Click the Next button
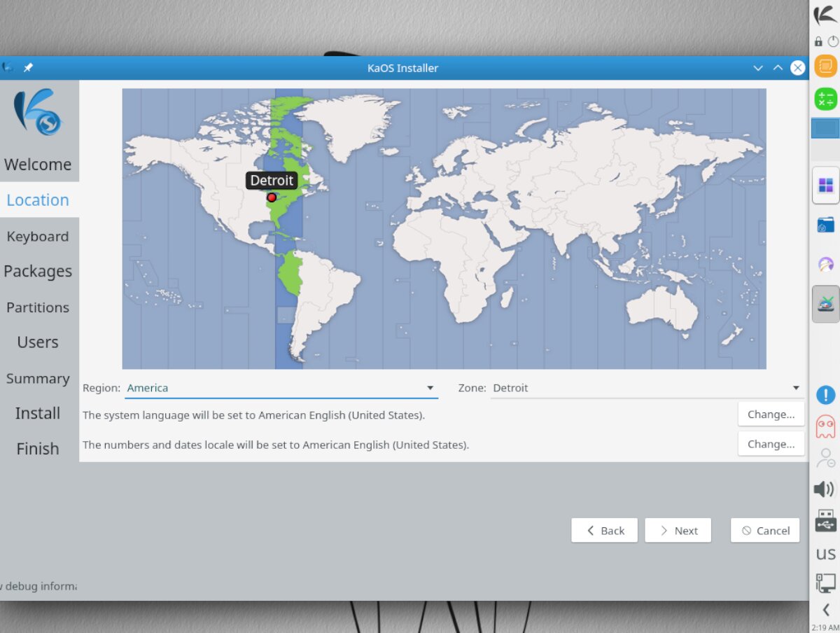The height and width of the screenshot is (633, 840). (678, 531)
